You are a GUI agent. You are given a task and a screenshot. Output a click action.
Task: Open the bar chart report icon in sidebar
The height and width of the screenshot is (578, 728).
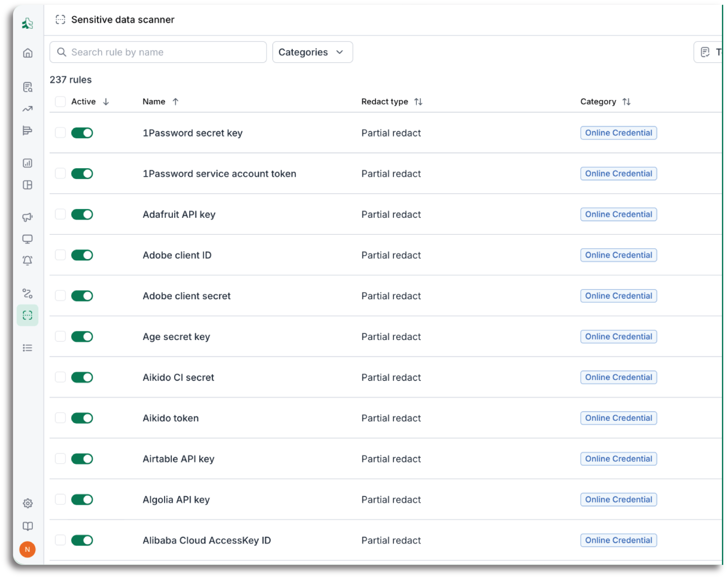pos(28,163)
